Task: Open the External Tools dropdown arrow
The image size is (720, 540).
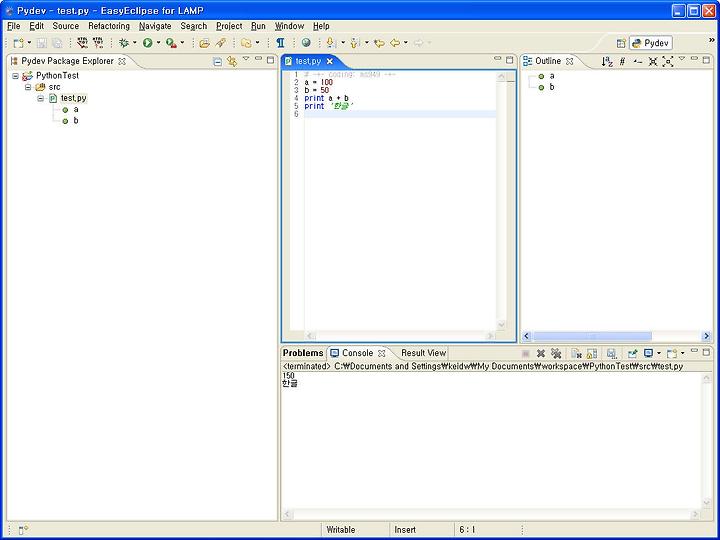Action: click(182, 43)
